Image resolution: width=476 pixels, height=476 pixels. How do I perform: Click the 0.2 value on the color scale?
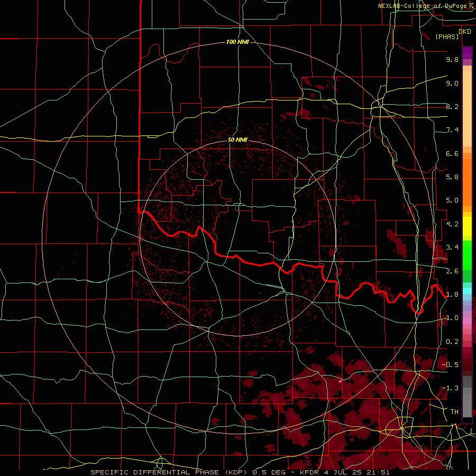point(452,342)
